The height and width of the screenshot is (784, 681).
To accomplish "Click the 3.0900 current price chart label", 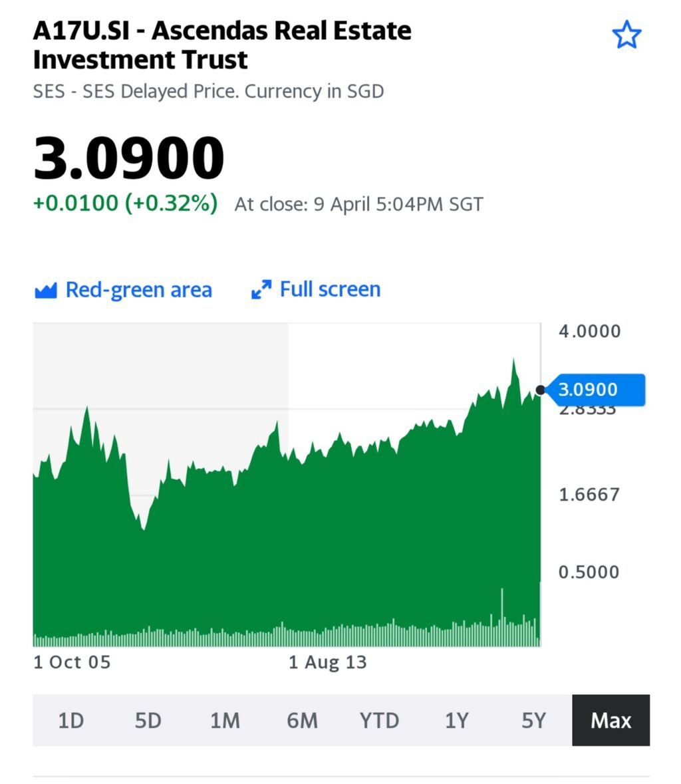I will 595,390.
